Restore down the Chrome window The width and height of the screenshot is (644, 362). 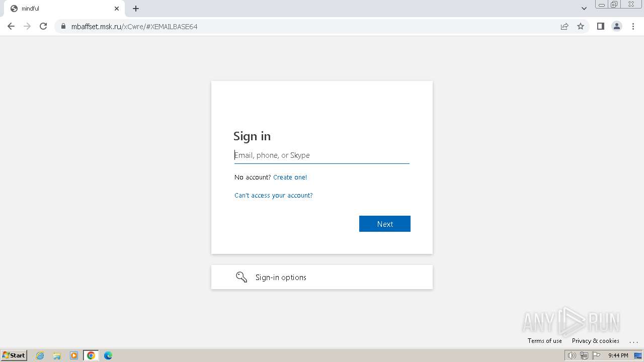tap(614, 4)
